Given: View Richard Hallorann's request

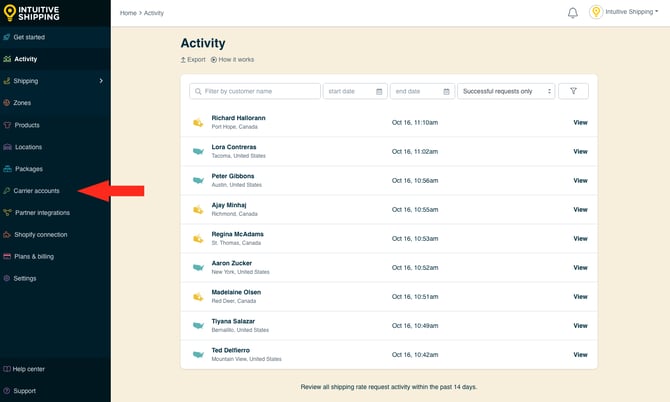Looking at the screenshot, I should click(580, 123).
